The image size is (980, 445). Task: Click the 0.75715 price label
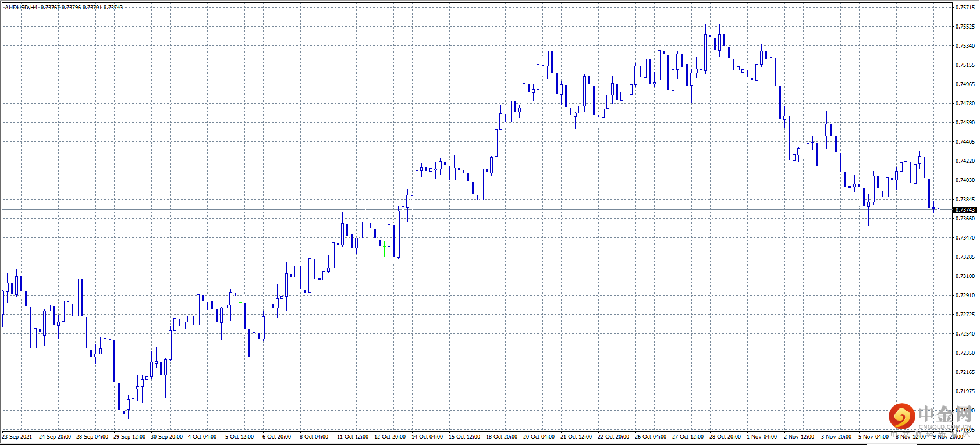coord(965,8)
